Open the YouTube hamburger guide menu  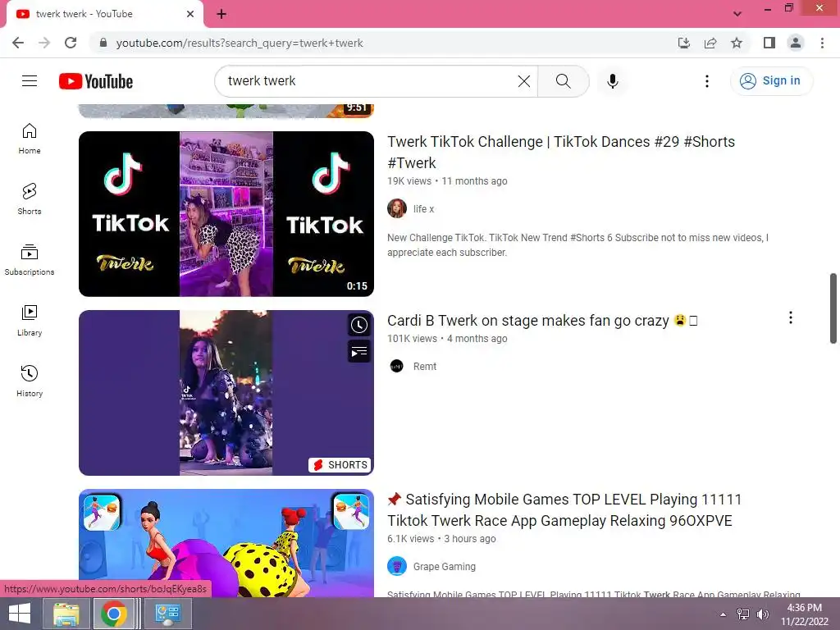click(x=30, y=81)
